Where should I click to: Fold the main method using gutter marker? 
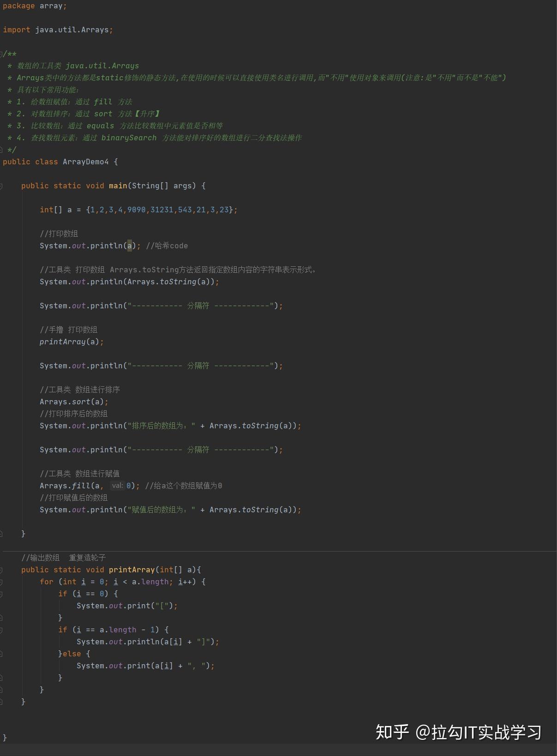1,186
